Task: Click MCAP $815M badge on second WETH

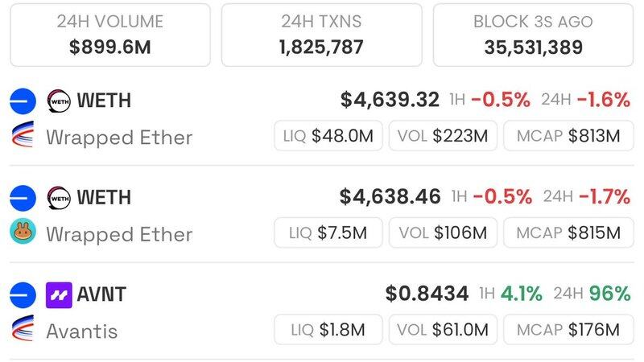Action: pos(568,232)
